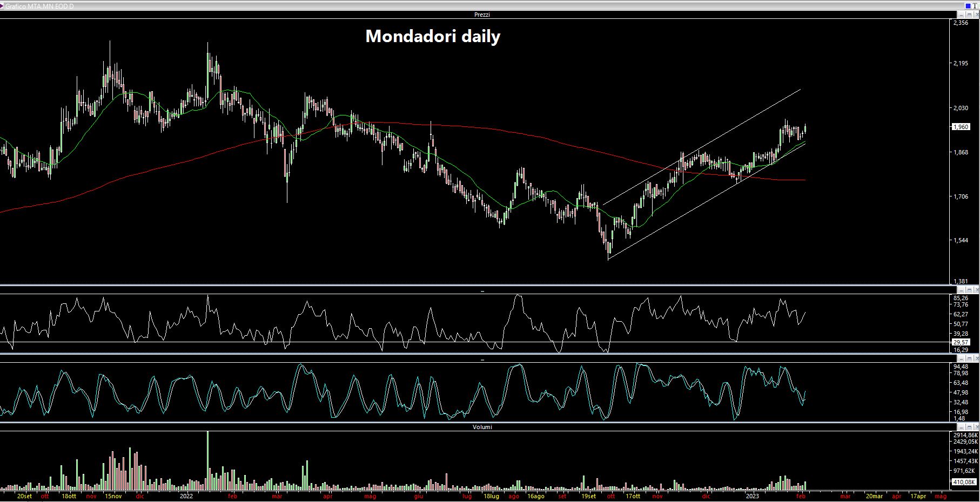This screenshot has height=502, width=980.
Task: Maximize the Volumi panel
Action: pyautogui.click(x=969, y=427)
